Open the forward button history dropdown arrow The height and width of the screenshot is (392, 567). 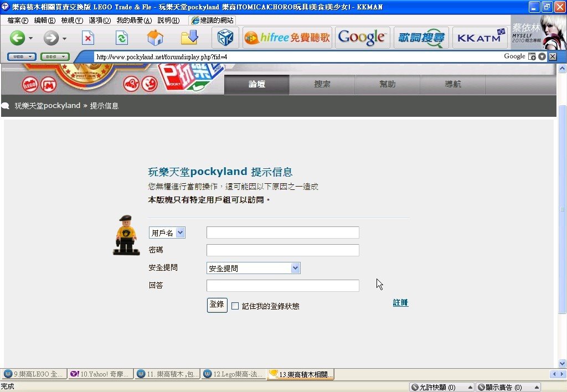pyautogui.click(x=64, y=38)
